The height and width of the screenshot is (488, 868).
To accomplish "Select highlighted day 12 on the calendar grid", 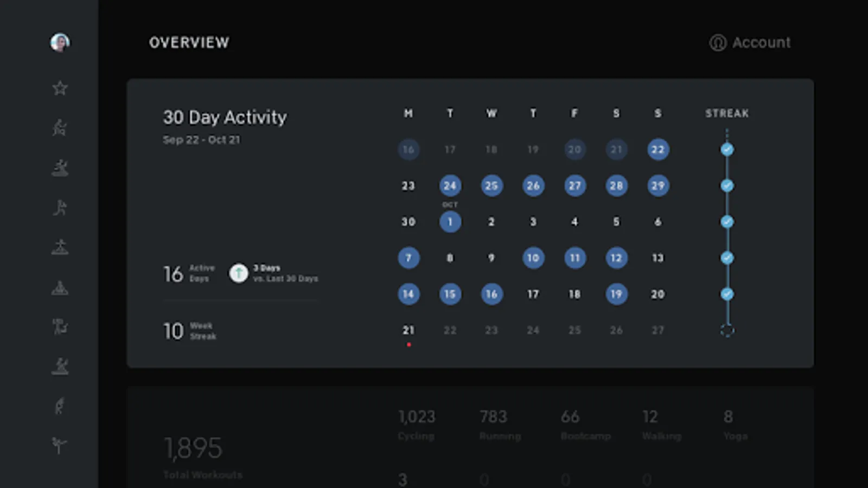I will [616, 258].
